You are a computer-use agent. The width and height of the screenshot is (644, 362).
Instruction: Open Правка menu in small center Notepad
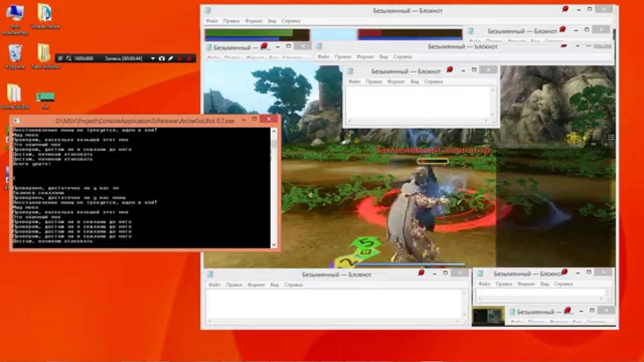[x=374, y=81]
